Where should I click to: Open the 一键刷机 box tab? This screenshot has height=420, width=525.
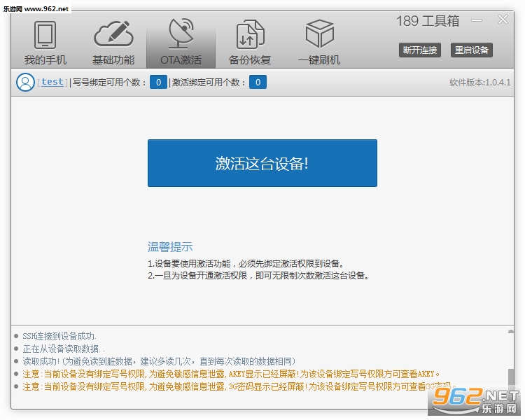pos(319,42)
